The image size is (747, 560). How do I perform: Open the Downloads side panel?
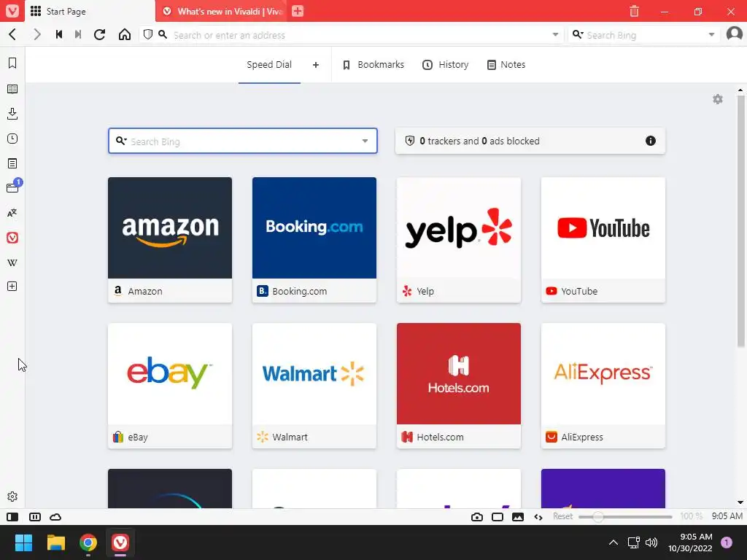click(12, 114)
